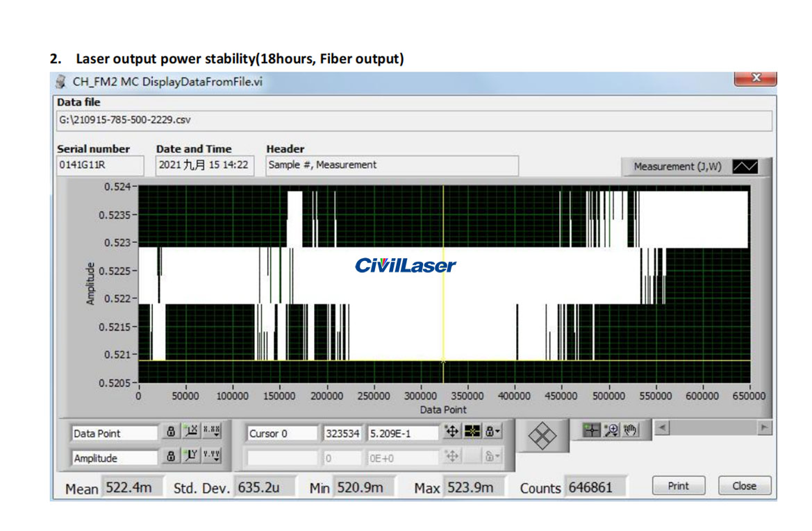Click Measurement (J,W) plot legend line sample
Viewport: 812px width, 531px height.
(x=746, y=167)
